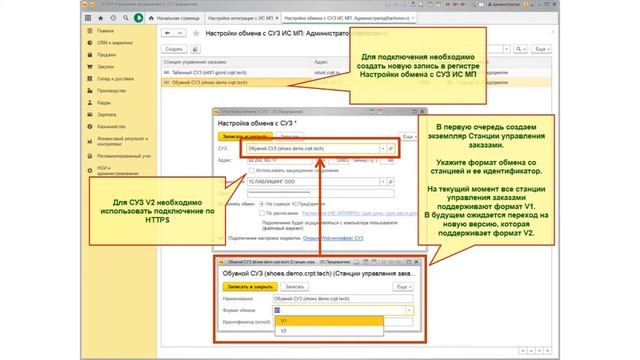Open Еще menu in Обувной СУЗ window
The width and height of the screenshot is (640, 360).
point(403,287)
